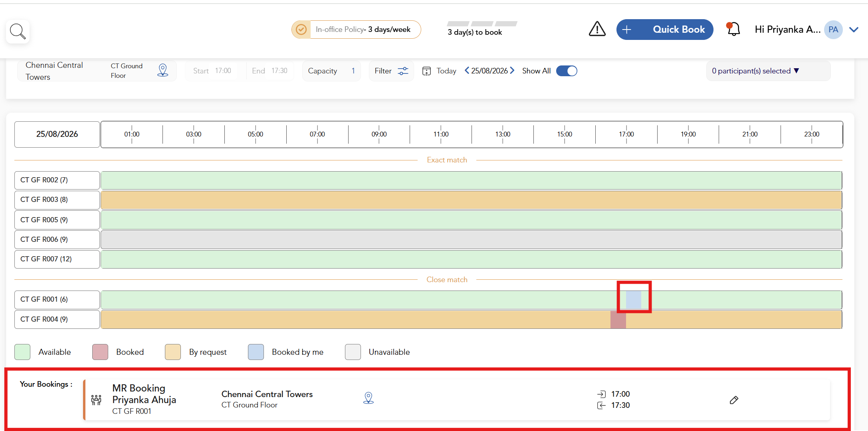Open the participants selected dropdown
This screenshot has width=868, height=431.
point(768,71)
